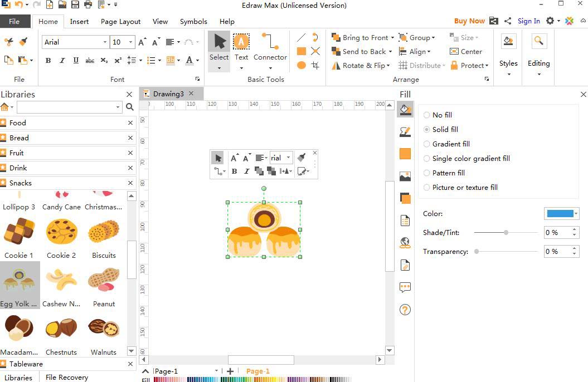
Task: Apply subscript formatting
Action: coord(104,60)
